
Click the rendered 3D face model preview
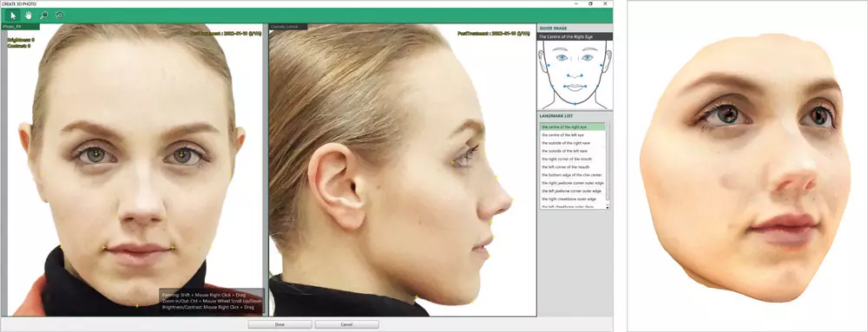745,168
